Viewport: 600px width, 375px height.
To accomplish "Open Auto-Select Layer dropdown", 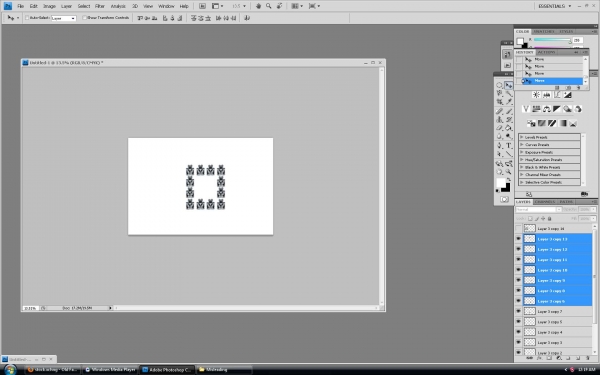I will pos(64,18).
